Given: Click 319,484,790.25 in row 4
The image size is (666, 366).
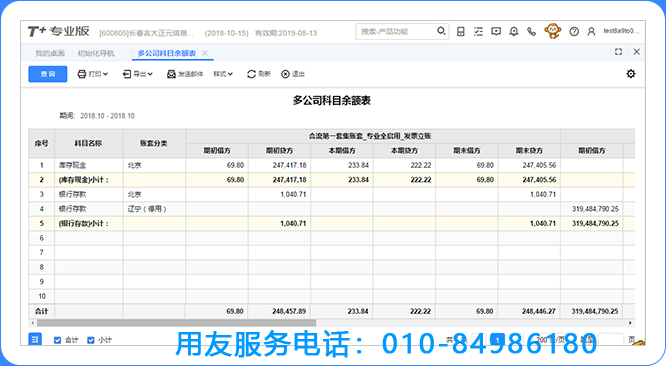Looking at the screenshot, I should (595, 209).
